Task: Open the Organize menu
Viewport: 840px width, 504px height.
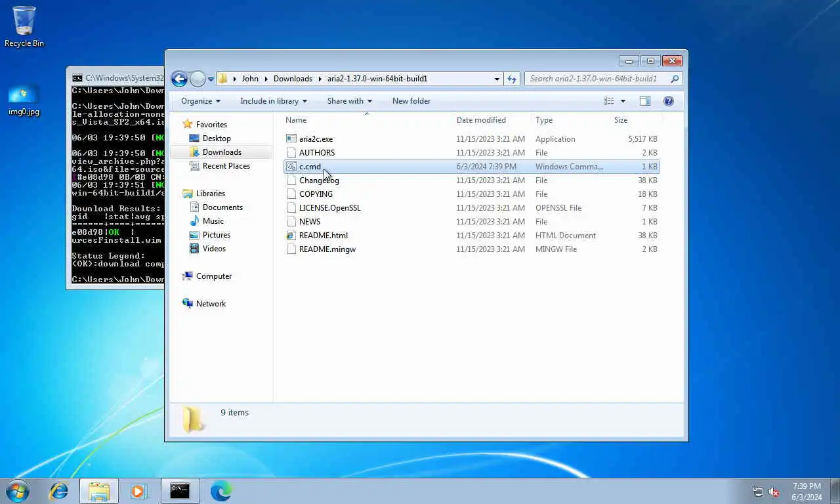Action: click(201, 101)
